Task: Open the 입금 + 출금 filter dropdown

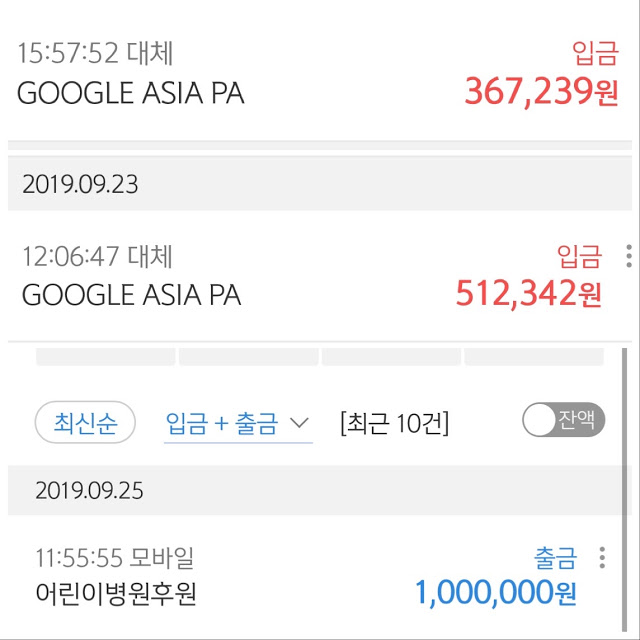Action: (238, 424)
